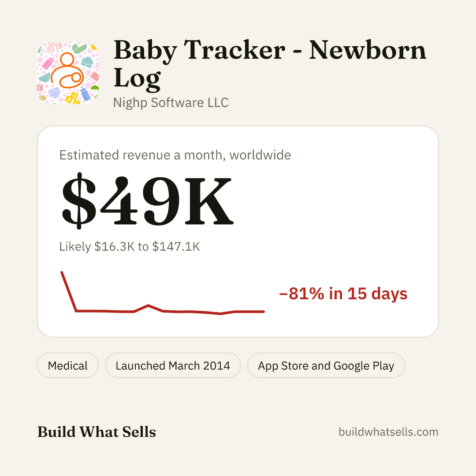Click the Build What Sells logo text
The height and width of the screenshot is (476, 476).
97,431
